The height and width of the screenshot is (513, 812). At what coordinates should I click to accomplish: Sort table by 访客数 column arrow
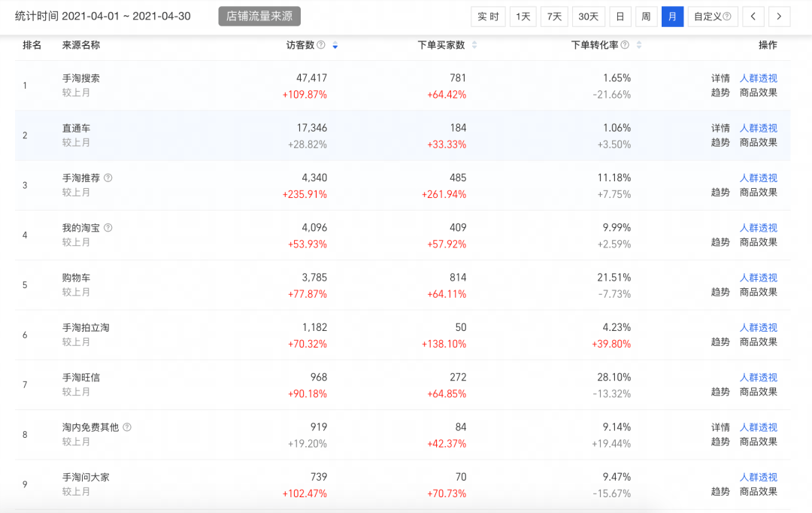[x=335, y=45]
